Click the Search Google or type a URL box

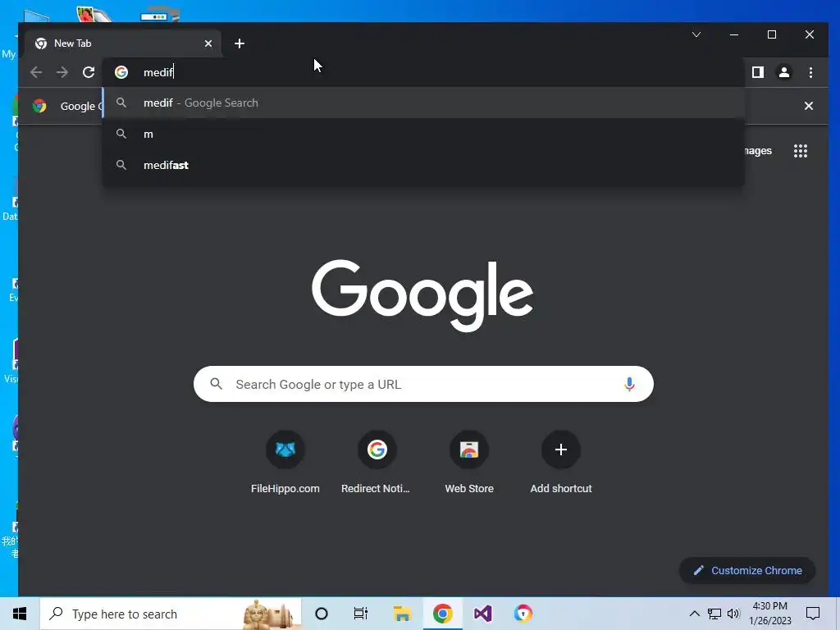(x=423, y=384)
